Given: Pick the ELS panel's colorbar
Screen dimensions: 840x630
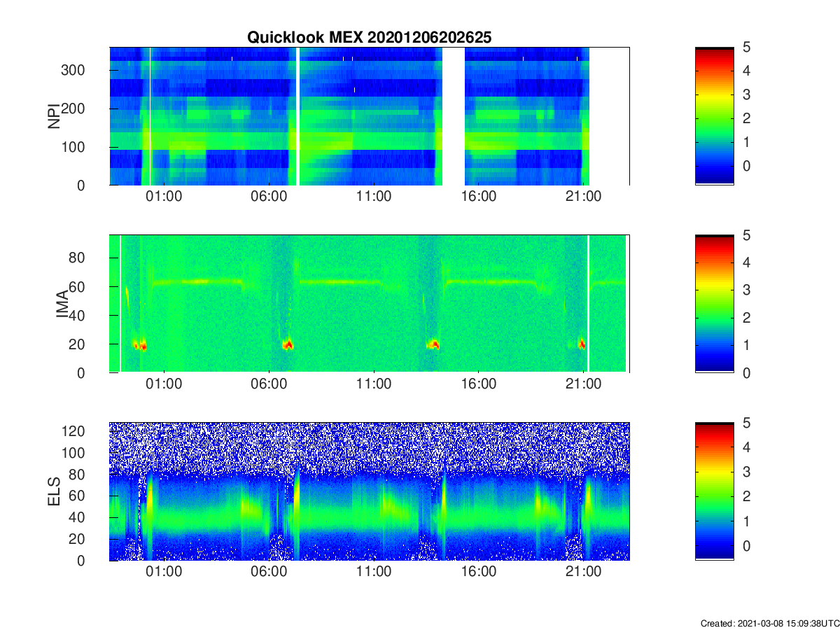Looking at the screenshot, I should 714,491.
